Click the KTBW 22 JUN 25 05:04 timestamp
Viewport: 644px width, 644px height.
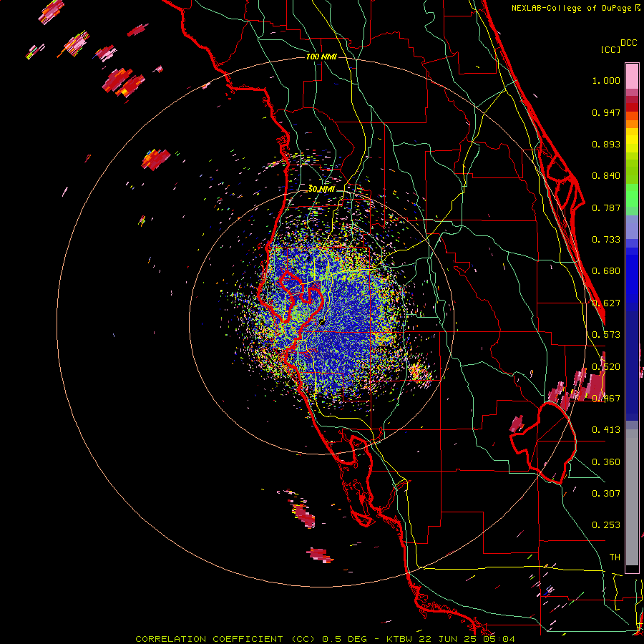(450, 639)
